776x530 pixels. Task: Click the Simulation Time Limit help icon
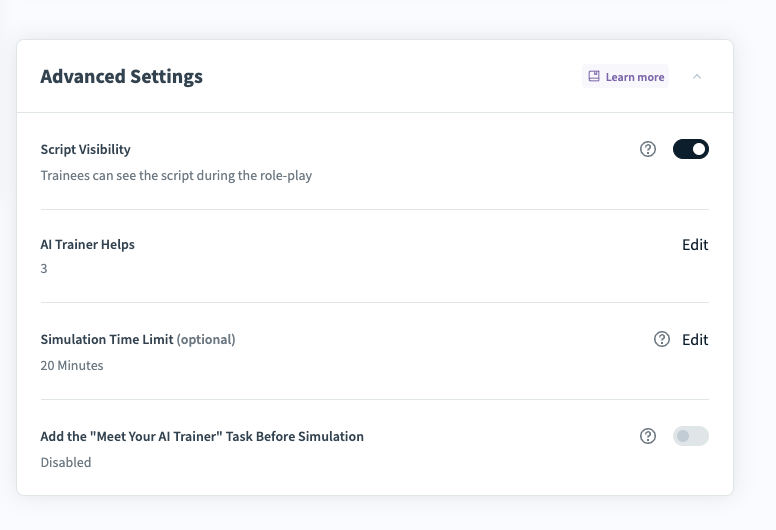coord(662,339)
